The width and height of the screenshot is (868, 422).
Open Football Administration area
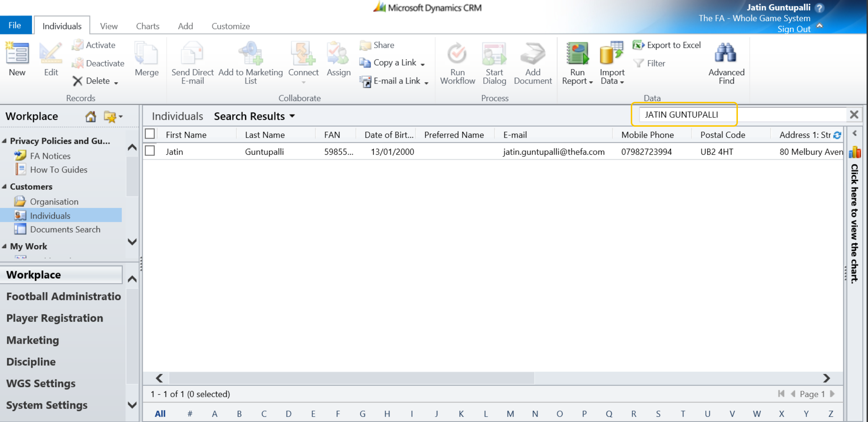pyautogui.click(x=63, y=296)
